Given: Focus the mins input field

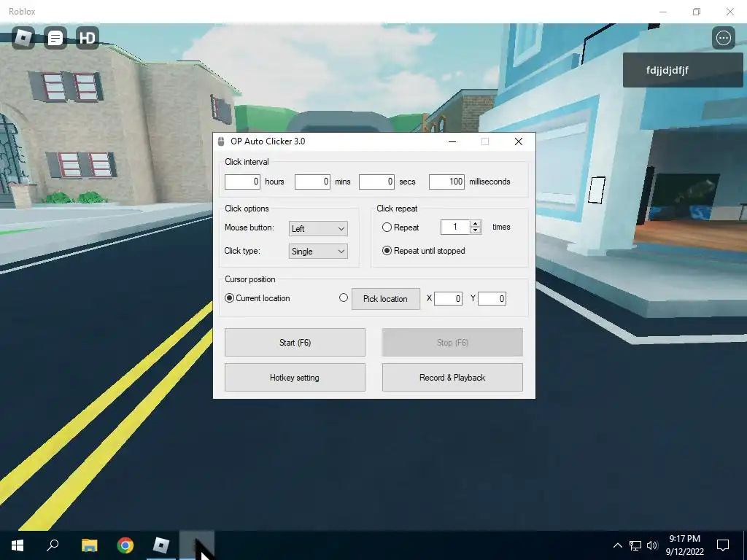Looking at the screenshot, I should click(312, 182).
